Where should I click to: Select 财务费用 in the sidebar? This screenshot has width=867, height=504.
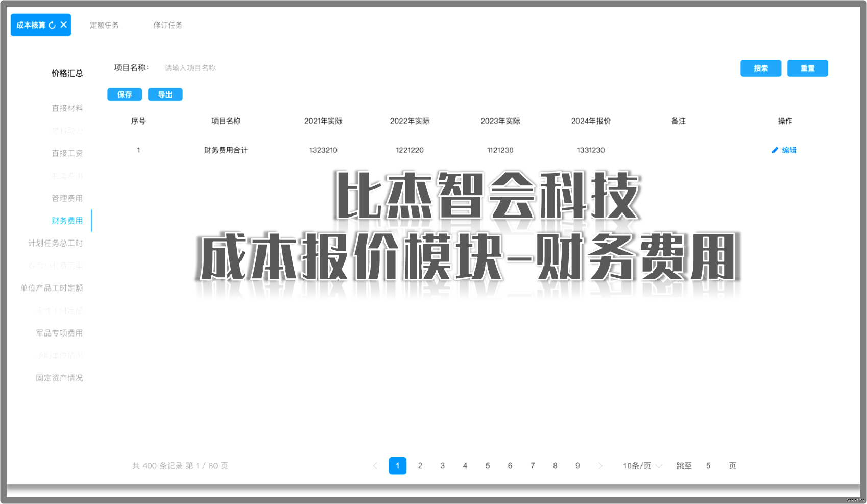pos(67,221)
